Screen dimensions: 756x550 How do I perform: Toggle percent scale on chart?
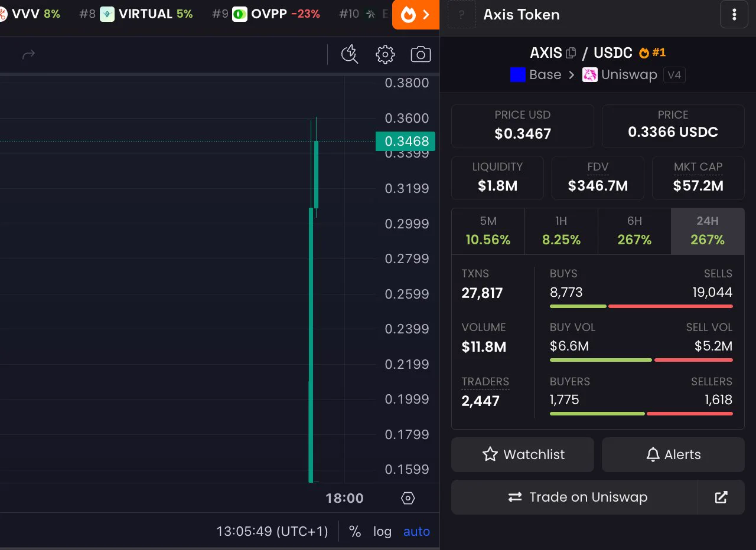pyautogui.click(x=355, y=532)
